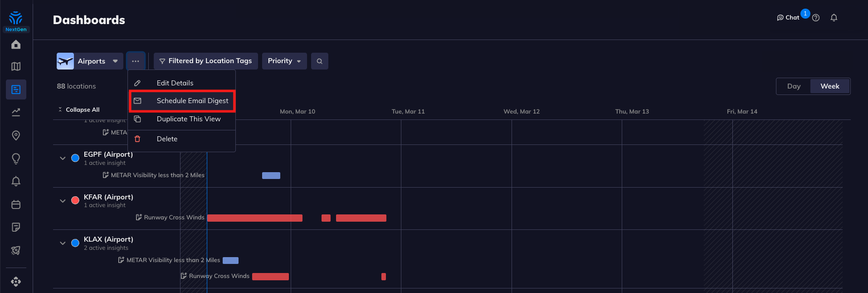Open the Priority sort dropdown
868x293 pixels.
tap(284, 61)
